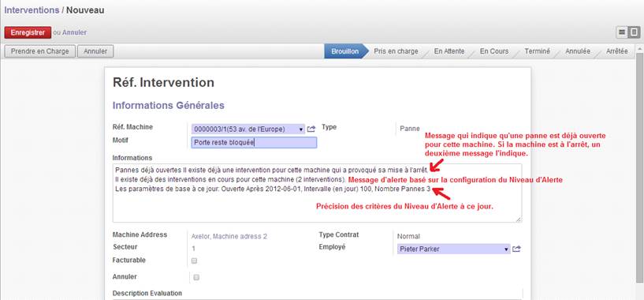Select the Pris en charge stage
Viewport: 644px width, 300px height.
click(x=396, y=51)
